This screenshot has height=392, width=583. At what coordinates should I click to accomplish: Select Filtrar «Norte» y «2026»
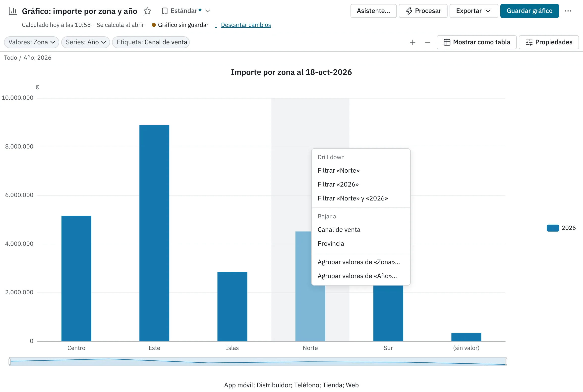tap(361, 198)
